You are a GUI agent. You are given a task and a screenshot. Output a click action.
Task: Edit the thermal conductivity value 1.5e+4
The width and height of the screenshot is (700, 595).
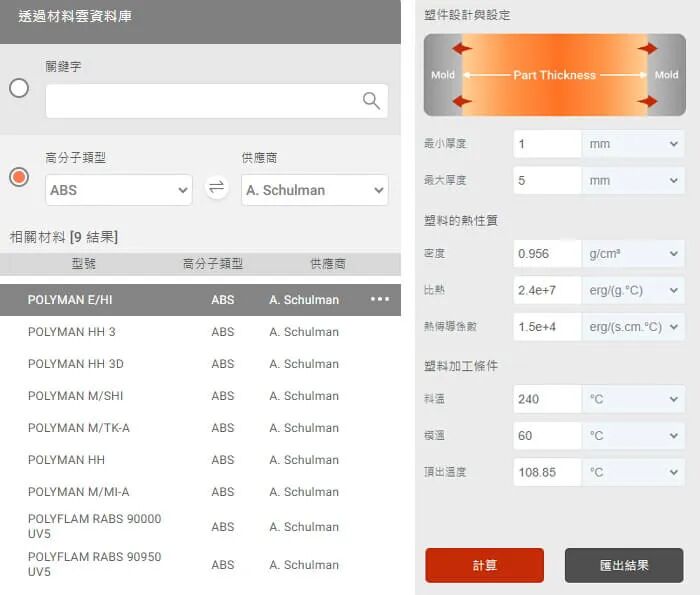pos(547,327)
